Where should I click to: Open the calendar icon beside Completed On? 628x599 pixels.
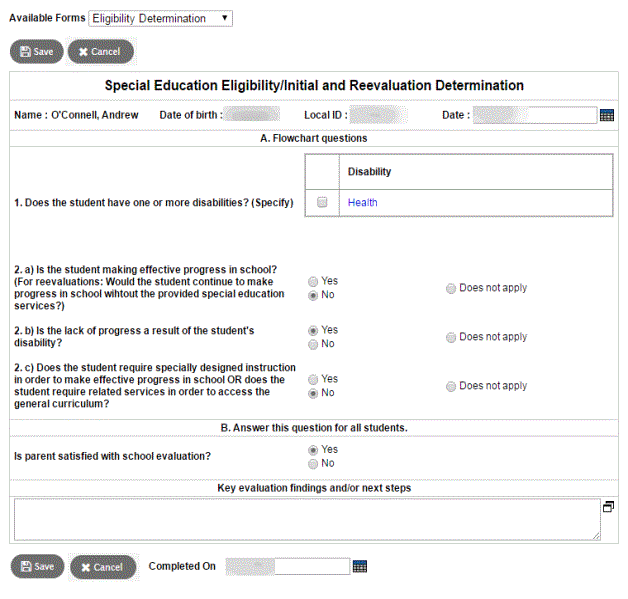tap(360, 566)
